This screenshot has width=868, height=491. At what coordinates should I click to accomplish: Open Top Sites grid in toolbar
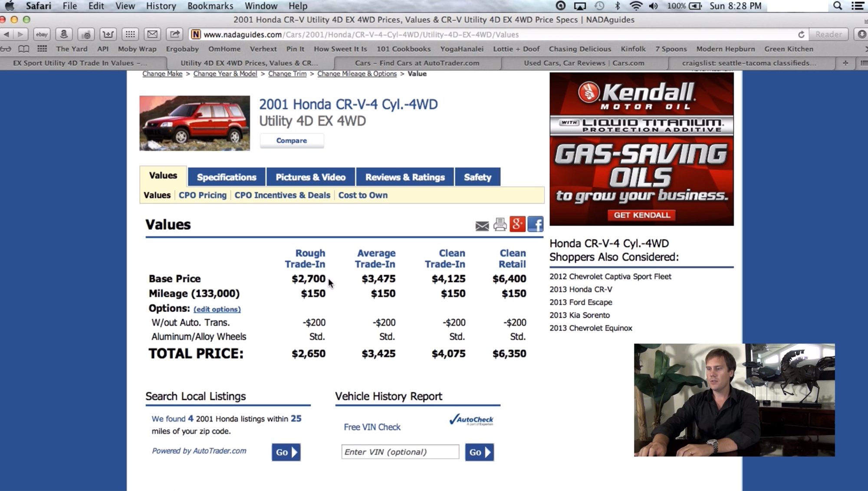tap(130, 34)
